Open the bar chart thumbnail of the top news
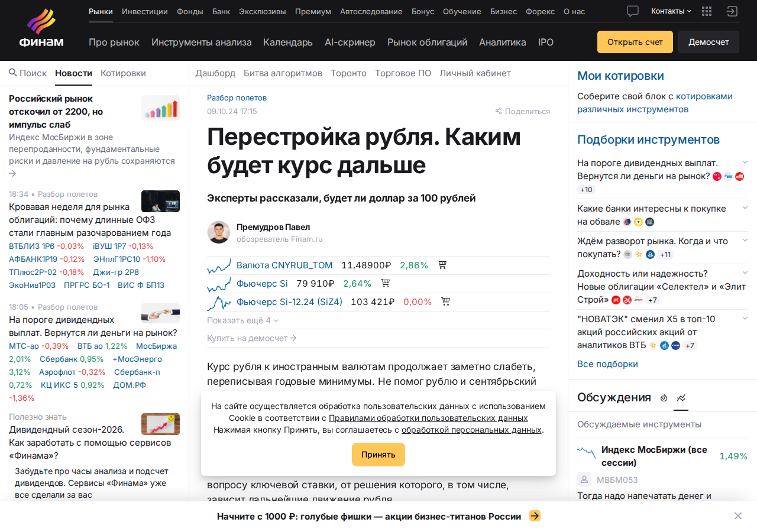 tap(160, 108)
